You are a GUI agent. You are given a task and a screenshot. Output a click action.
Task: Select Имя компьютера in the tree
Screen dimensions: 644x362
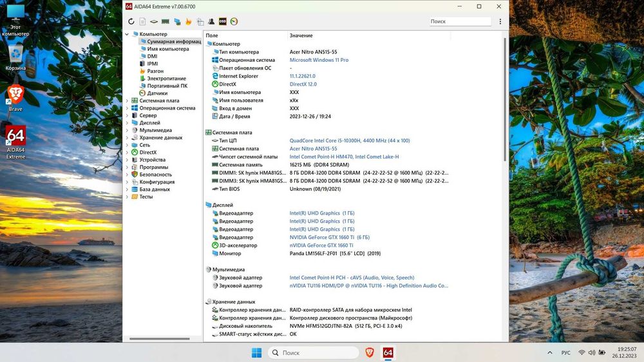[x=168, y=49]
